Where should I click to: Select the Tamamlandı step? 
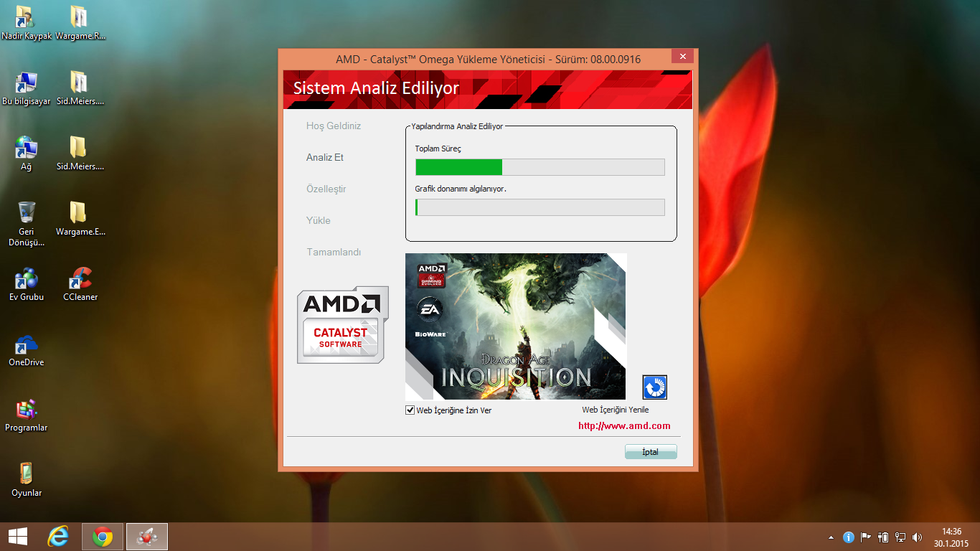coord(334,252)
